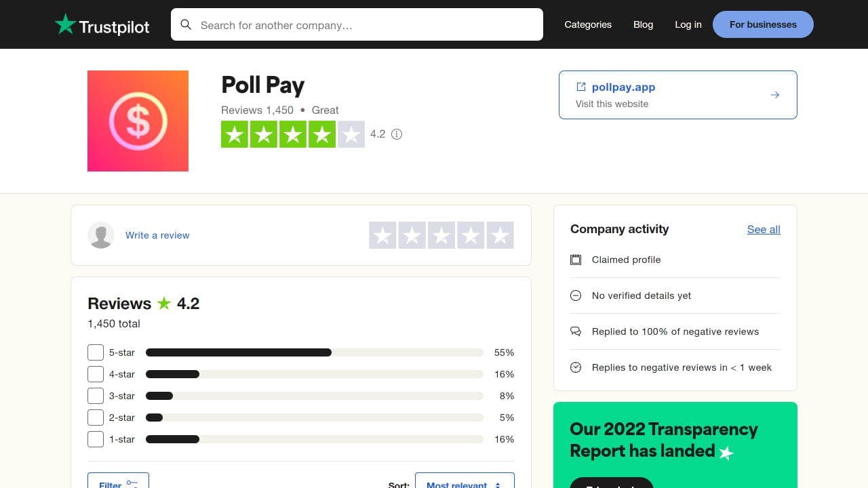Screen dimensions: 868x488
Task: Enable the 1-star reviews filter
Action: [95, 439]
